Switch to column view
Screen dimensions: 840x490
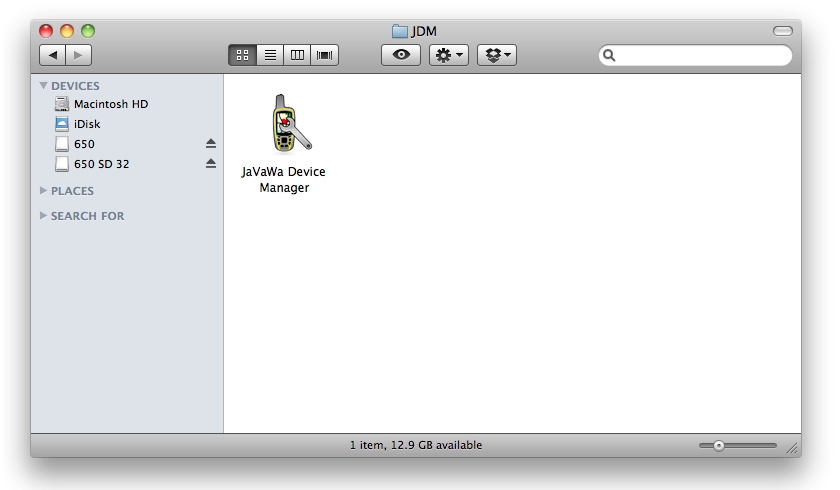point(297,55)
